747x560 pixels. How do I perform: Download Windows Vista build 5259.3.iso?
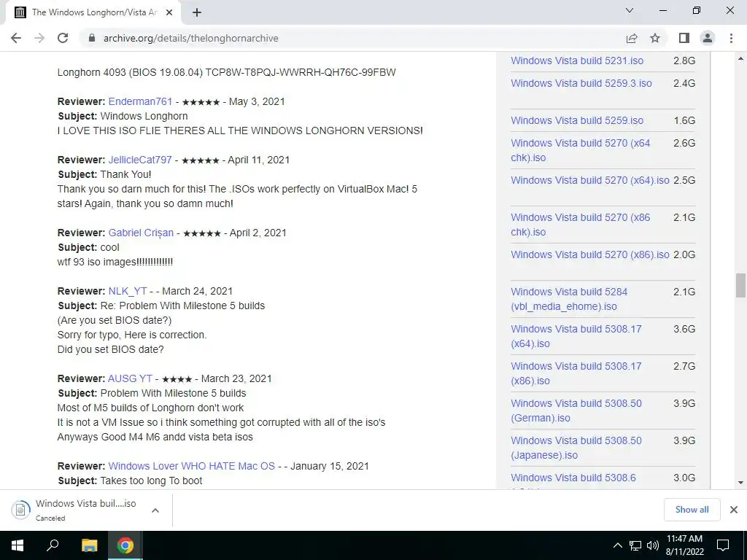581,83
